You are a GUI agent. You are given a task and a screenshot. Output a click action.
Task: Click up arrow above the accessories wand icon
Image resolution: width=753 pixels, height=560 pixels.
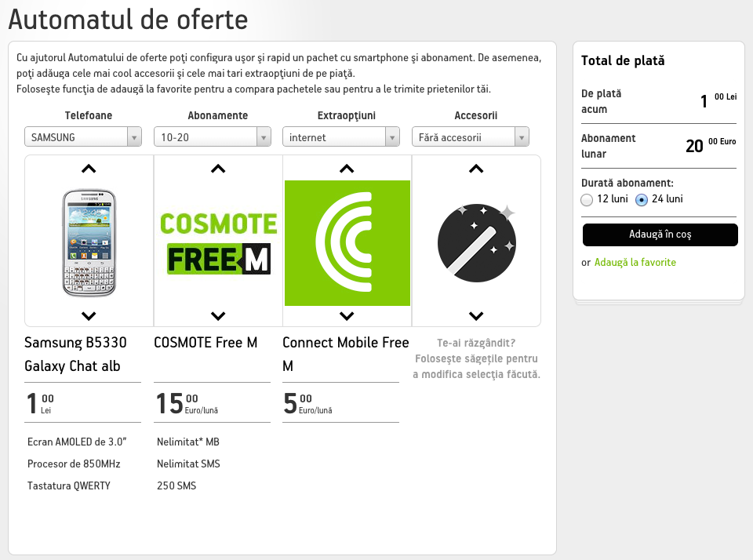click(476, 169)
